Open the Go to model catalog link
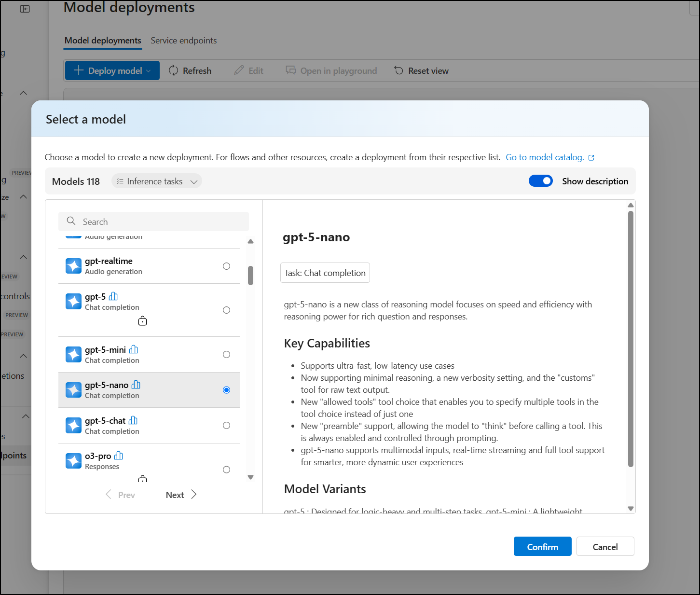The width and height of the screenshot is (700, 595). coord(544,157)
